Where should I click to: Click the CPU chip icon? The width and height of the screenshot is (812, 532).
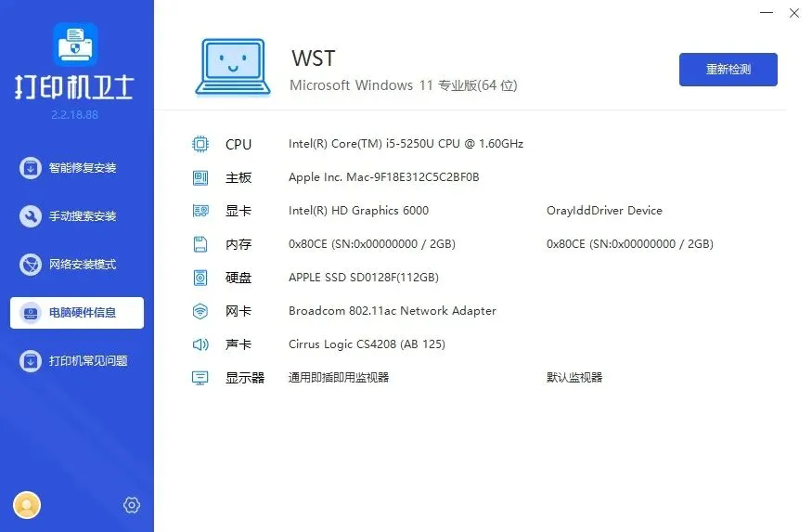tap(200, 144)
